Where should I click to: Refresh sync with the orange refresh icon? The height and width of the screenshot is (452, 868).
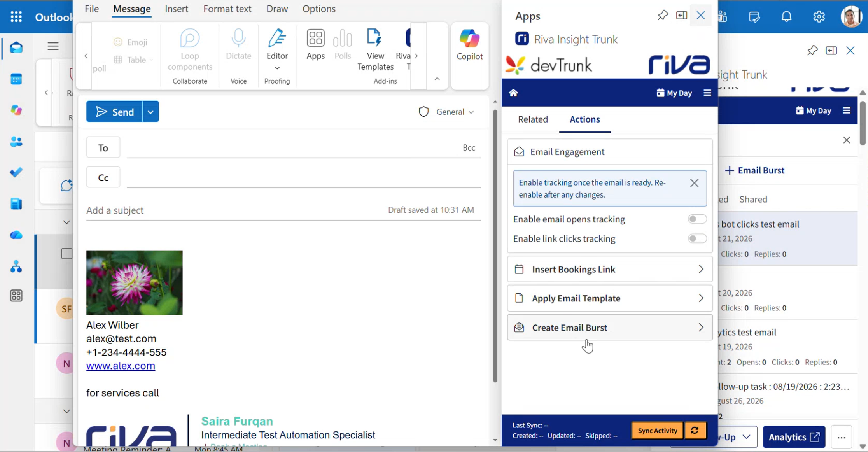click(695, 431)
